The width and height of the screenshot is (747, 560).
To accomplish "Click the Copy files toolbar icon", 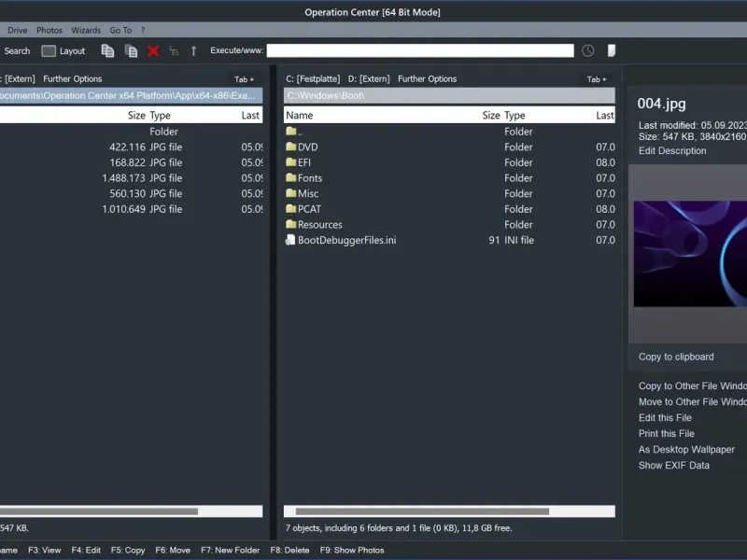I will click(x=107, y=50).
